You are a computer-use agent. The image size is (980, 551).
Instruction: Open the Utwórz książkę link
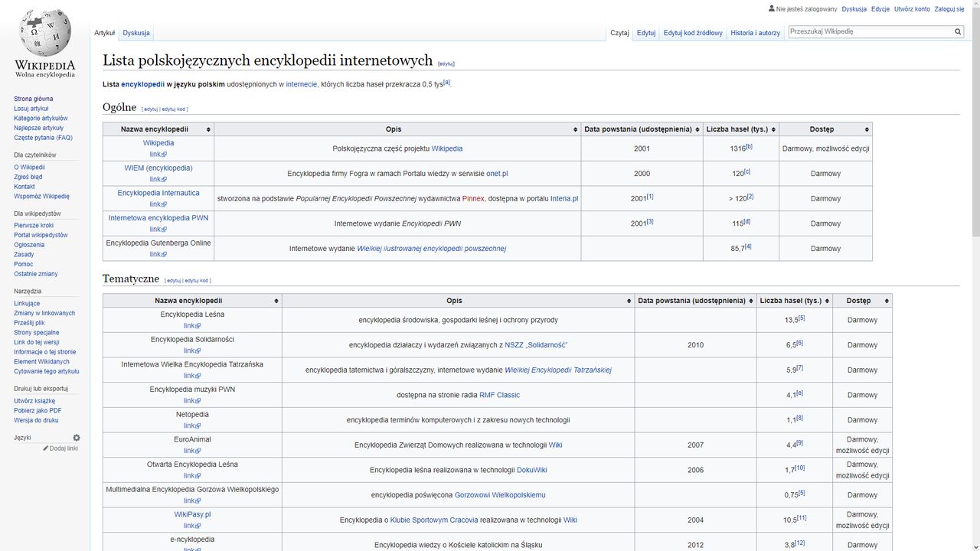click(x=34, y=401)
